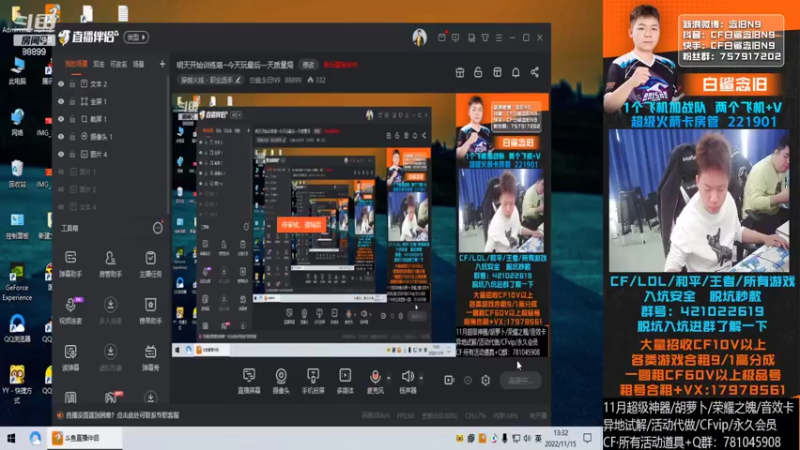This screenshot has height=450, width=800.
Task: Add a 直播屏幕 screen source
Action: [x=249, y=381]
